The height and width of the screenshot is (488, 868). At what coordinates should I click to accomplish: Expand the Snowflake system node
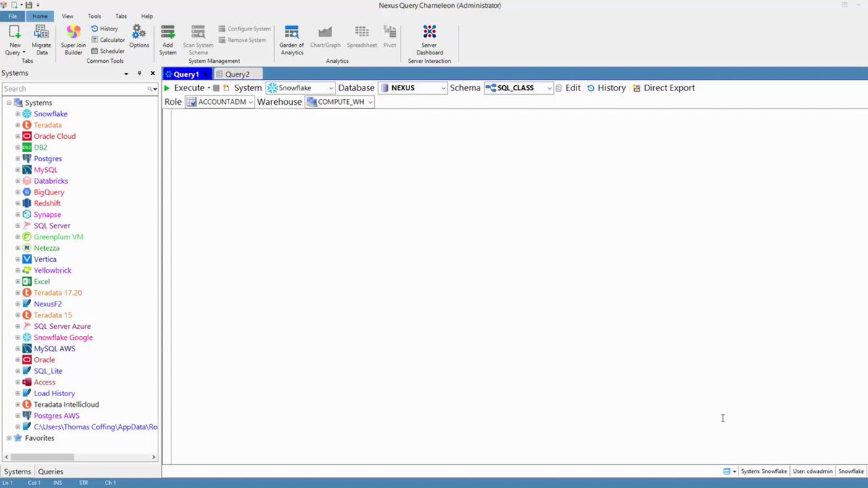pos(18,114)
